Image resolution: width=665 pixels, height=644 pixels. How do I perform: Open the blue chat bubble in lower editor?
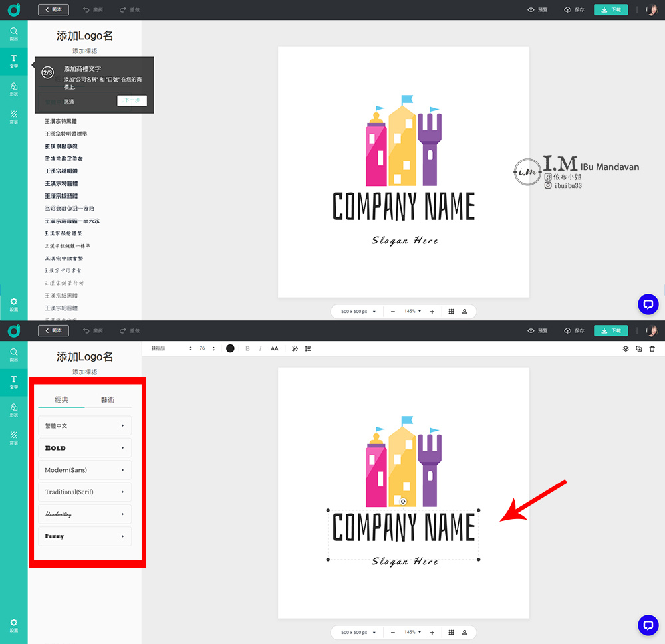(648, 625)
